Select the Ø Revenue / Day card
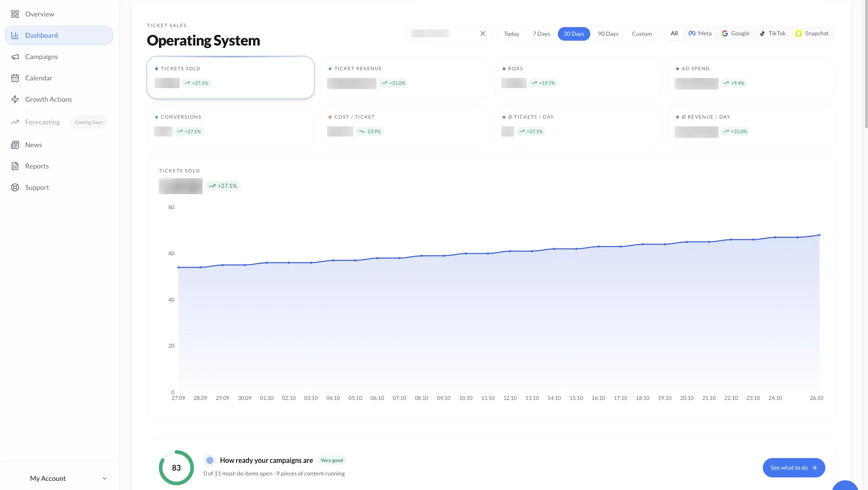 point(751,126)
